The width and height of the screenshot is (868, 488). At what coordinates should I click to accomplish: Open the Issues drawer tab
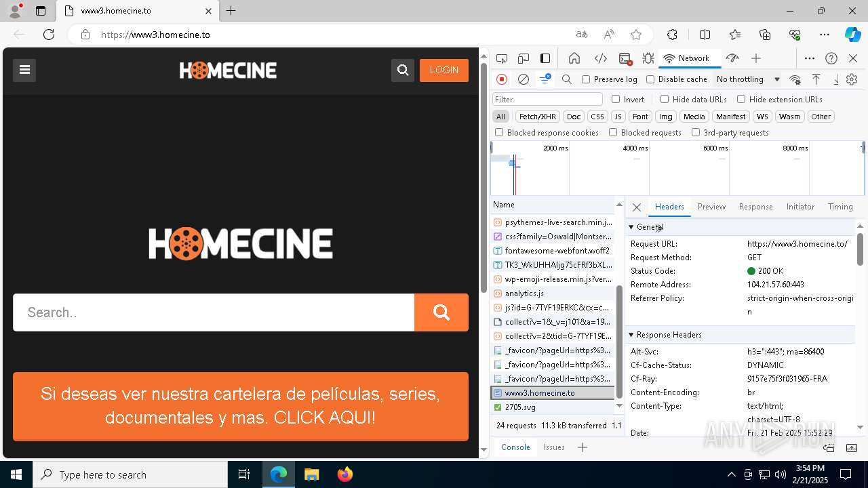click(554, 447)
